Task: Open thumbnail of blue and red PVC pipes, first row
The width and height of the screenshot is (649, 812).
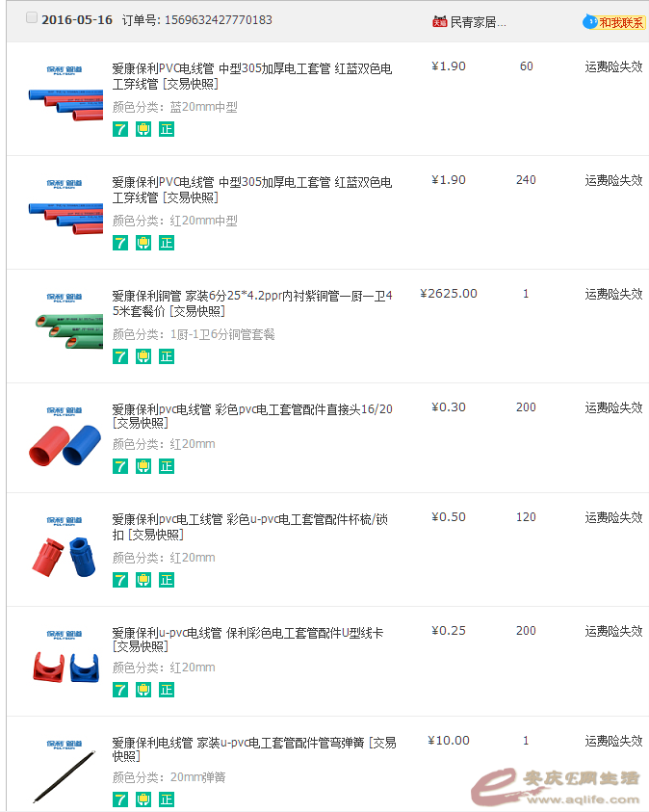Action: click(65, 98)
